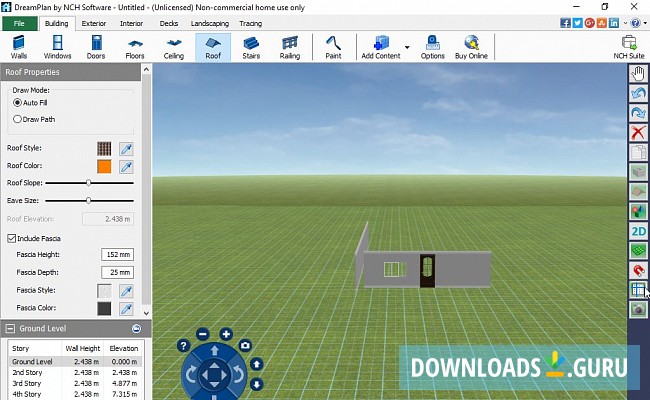The height and width of the screenshot is (400, 650).
Task: Click the LinkedIn share icon
Action: tap(614, 23)
